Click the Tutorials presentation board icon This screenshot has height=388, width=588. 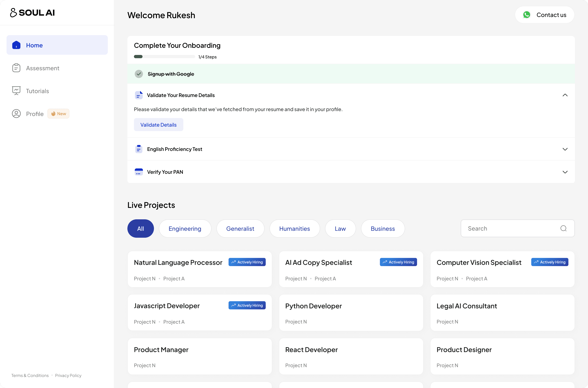(x=16, y=90)
